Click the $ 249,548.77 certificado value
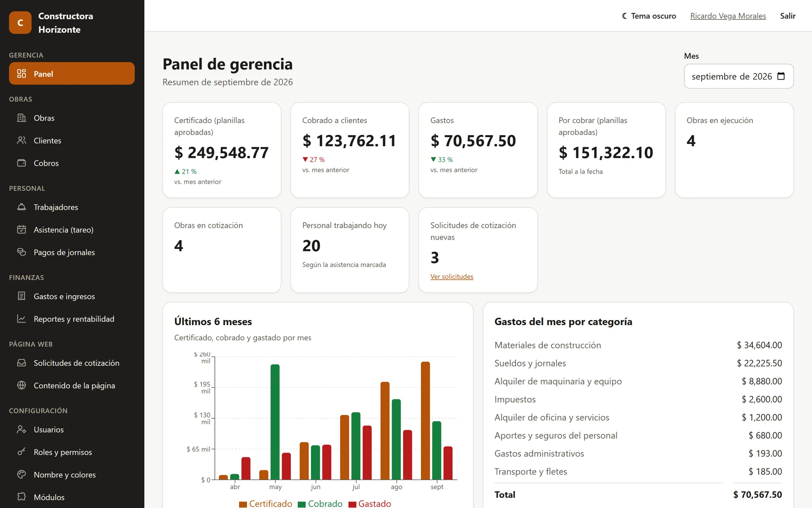This screenshot has width=812, height=508. pyautogui.click(x=222, y=152)
